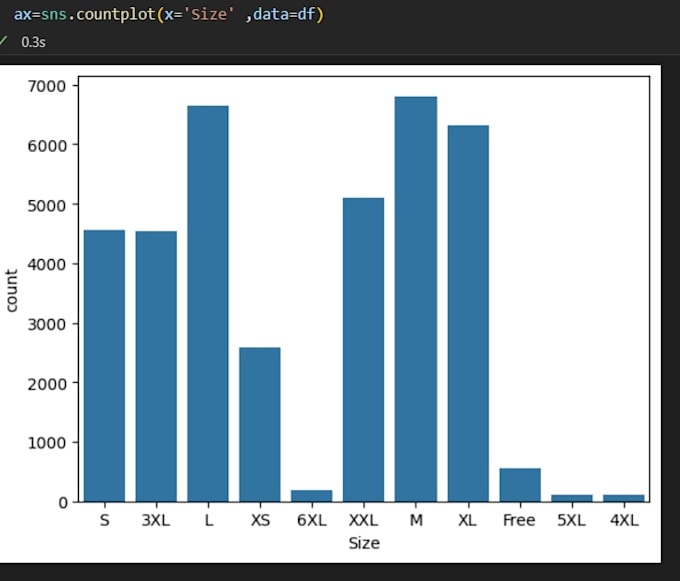Click the 0 y-axis tick label
The height and width of the screenshot is (581, 680).
(x=63, y=503)
